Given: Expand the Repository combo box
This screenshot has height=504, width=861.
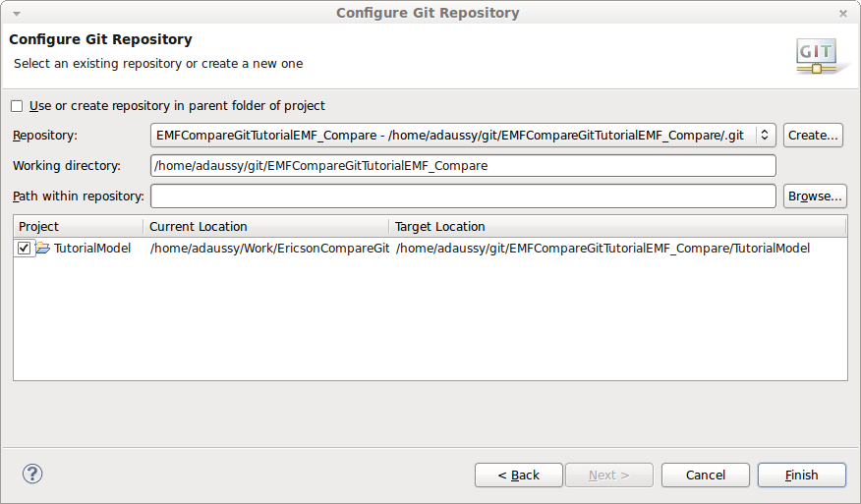Looking at the screenshot, I should 766,136.
